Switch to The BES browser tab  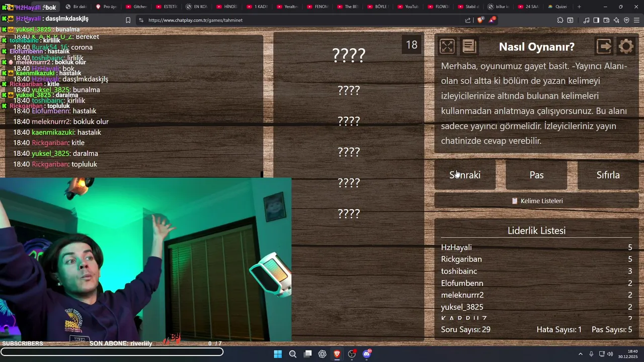click(348, 7)
